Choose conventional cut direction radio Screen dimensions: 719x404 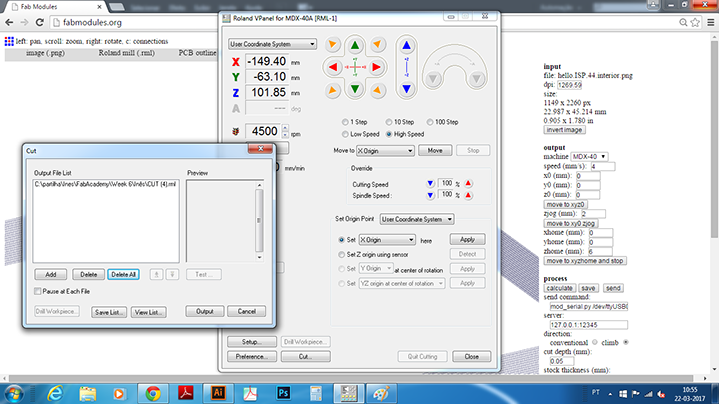click(595, 342)
